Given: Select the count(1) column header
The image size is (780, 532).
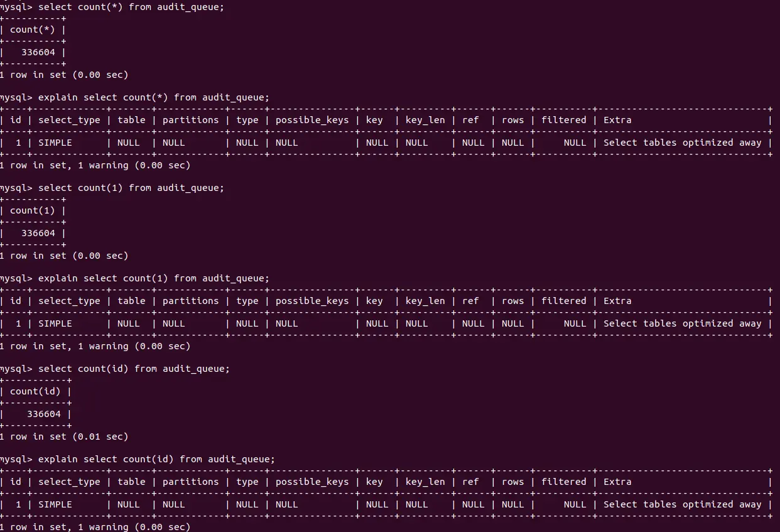Looking at the screenshot, I should [33, 210].
